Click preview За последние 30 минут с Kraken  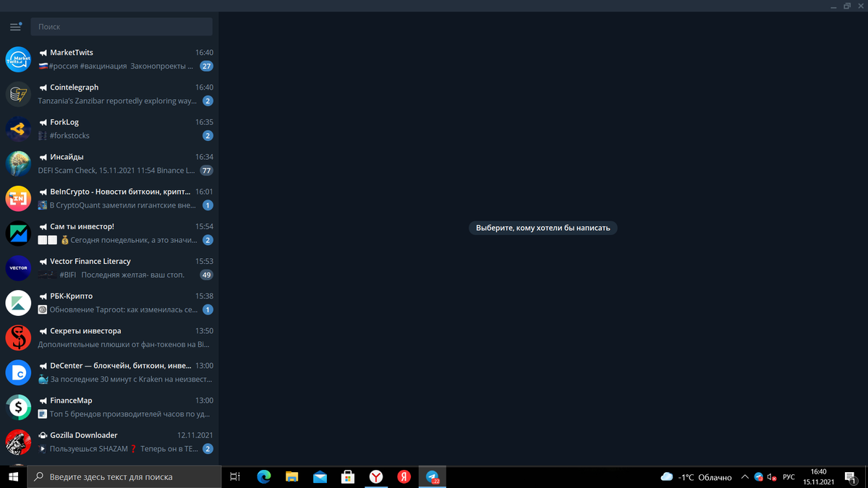click(x=130, y=379)
